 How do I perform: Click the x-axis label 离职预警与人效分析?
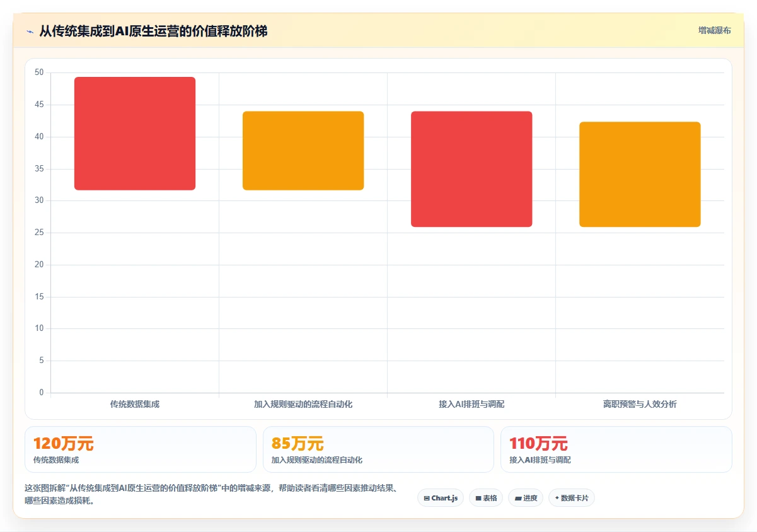640,404
